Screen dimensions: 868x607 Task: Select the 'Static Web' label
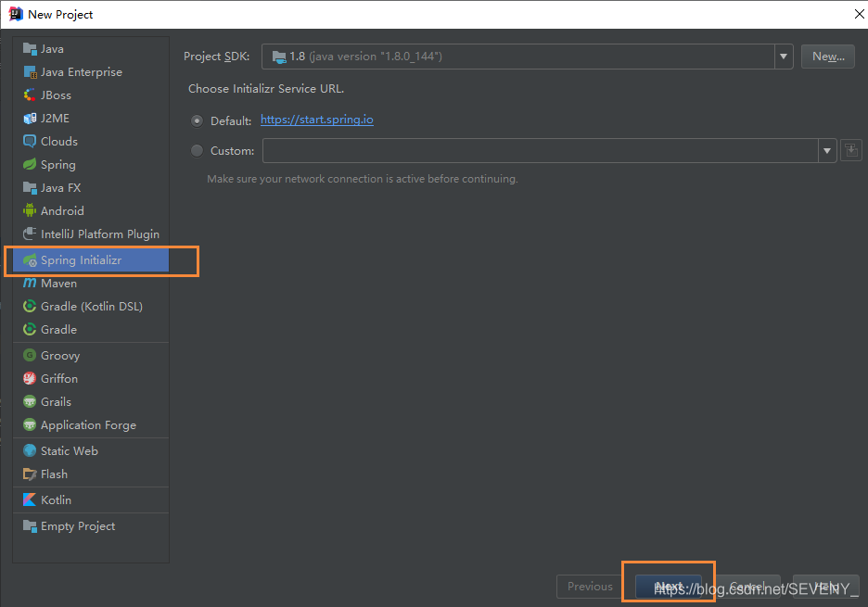70,451
